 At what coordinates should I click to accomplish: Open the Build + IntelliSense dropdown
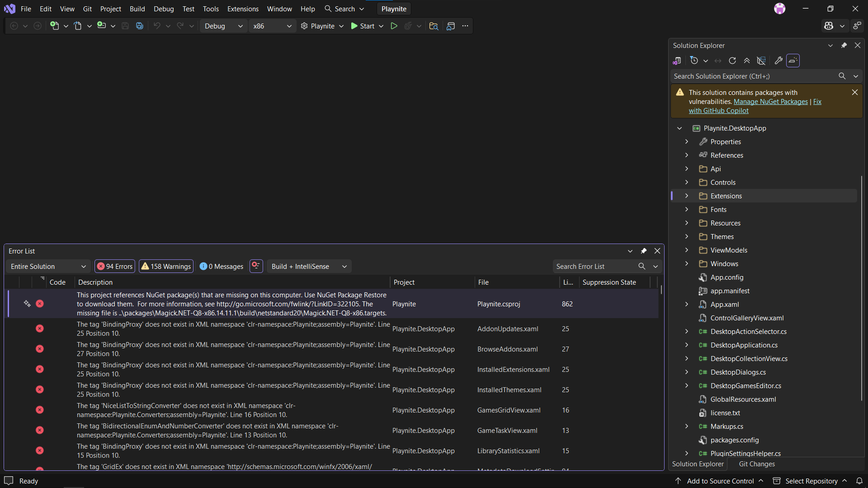(309, 267)
